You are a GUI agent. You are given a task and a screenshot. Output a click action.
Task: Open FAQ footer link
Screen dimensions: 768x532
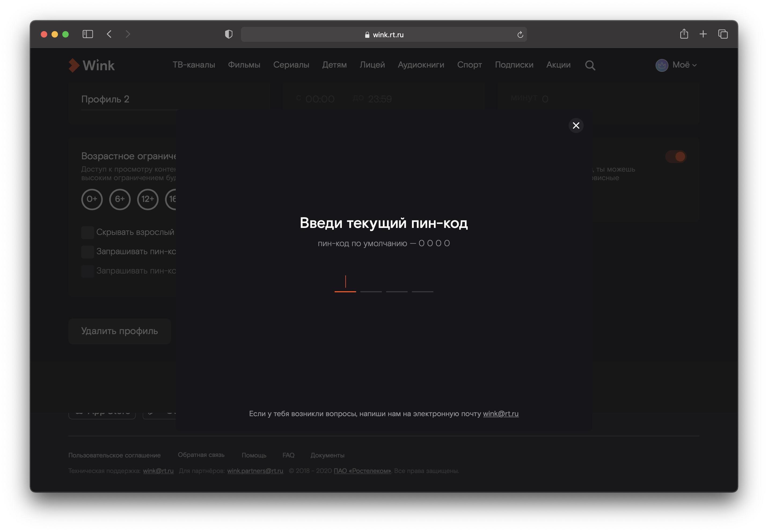pos(288,455)
